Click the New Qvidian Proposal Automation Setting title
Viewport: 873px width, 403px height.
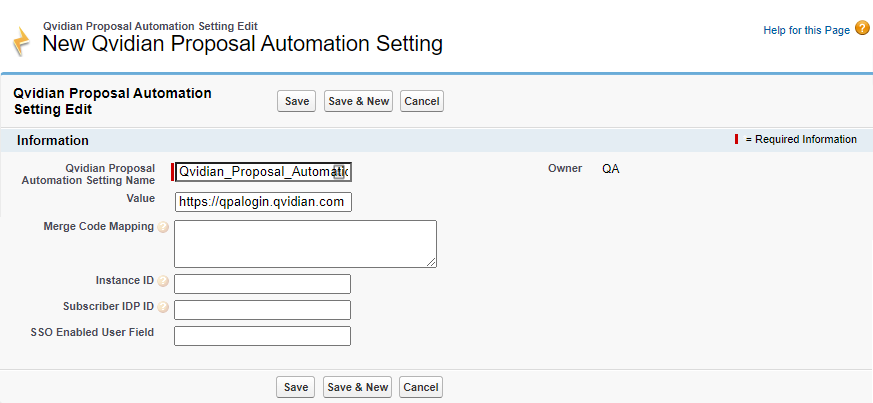coord(243,43)
